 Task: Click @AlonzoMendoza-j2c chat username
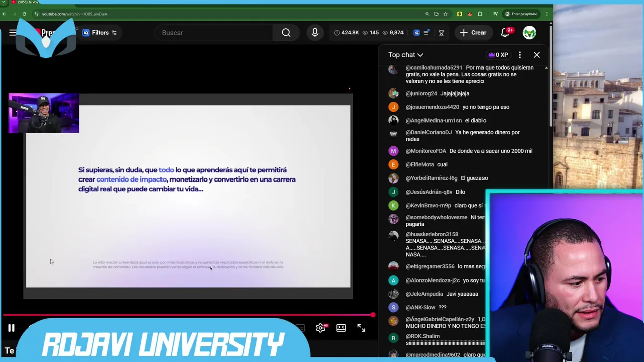pyautogui.click(x=433, y=280)
